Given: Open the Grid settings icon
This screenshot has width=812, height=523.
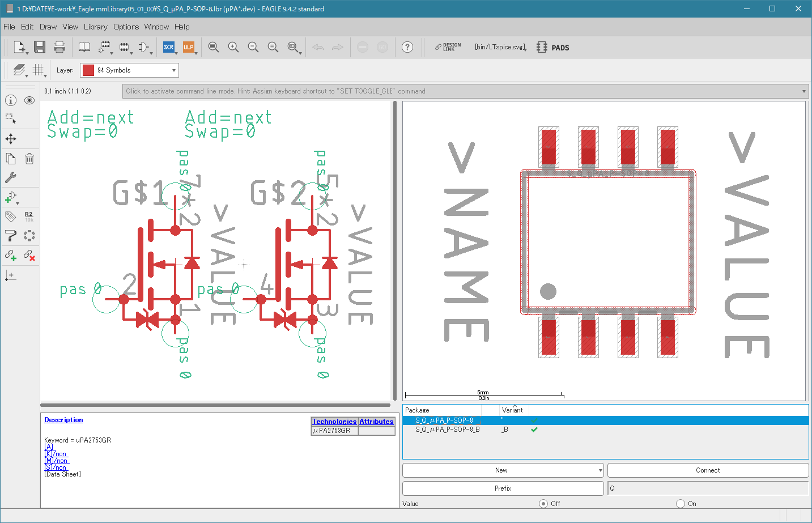Looking at the screenshot, I should tap(39, 70).
